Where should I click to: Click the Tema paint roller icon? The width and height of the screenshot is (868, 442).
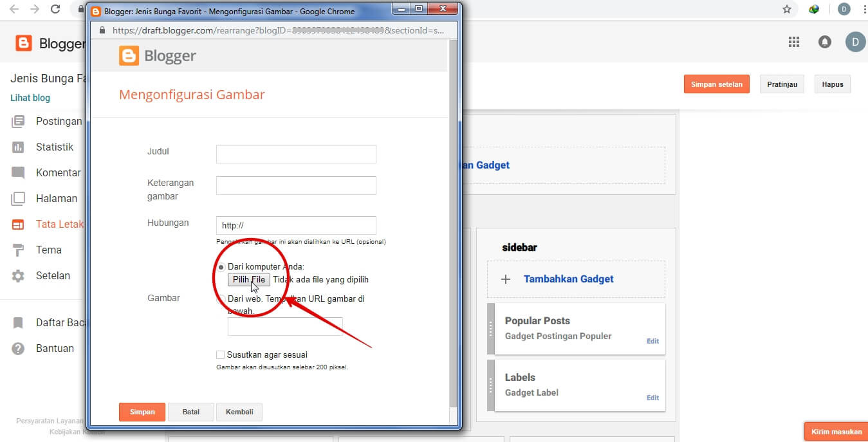18,250
